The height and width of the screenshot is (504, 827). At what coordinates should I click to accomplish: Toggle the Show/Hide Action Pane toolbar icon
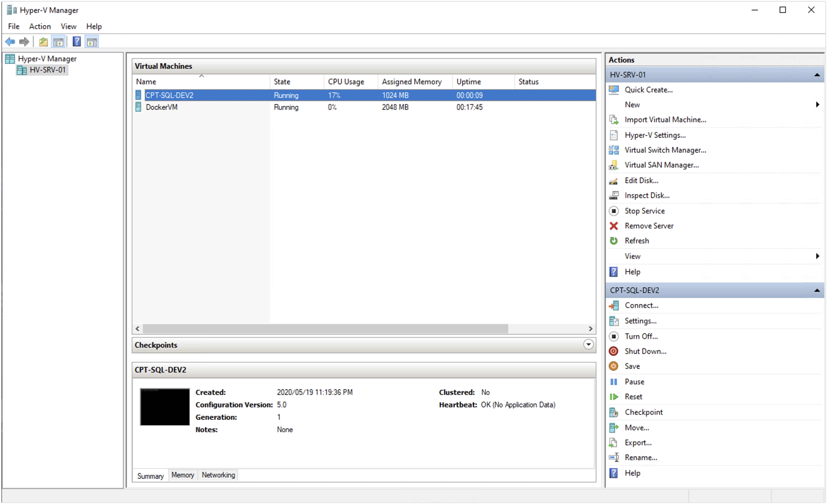[x=92, y=42]
